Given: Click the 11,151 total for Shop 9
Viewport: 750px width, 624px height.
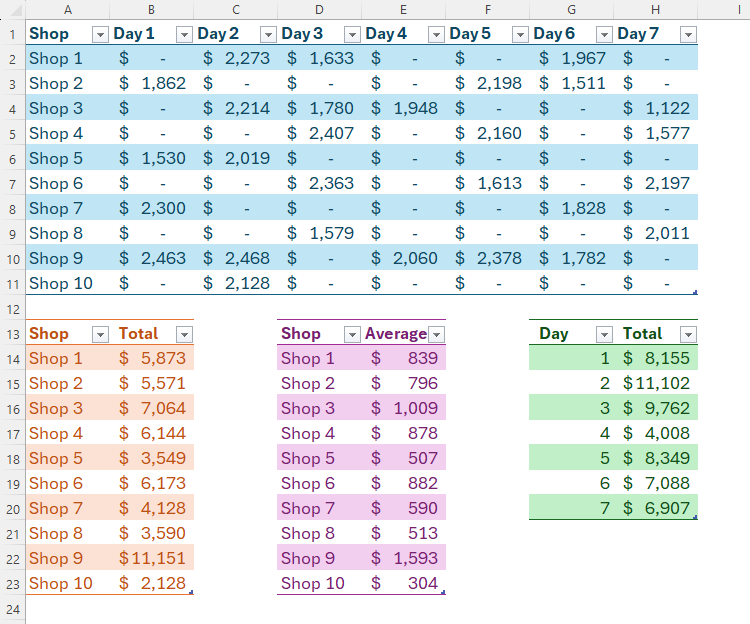Looking at the screenshot, I should pos(151,558).
